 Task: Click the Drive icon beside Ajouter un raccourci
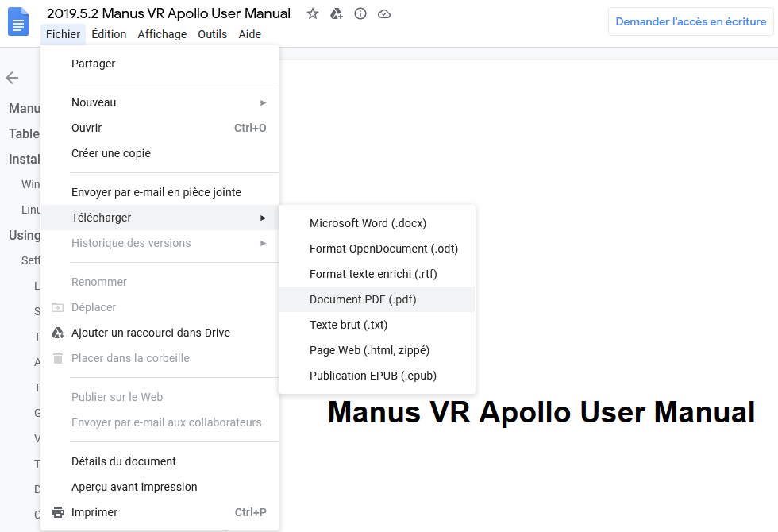click(57, 333)
